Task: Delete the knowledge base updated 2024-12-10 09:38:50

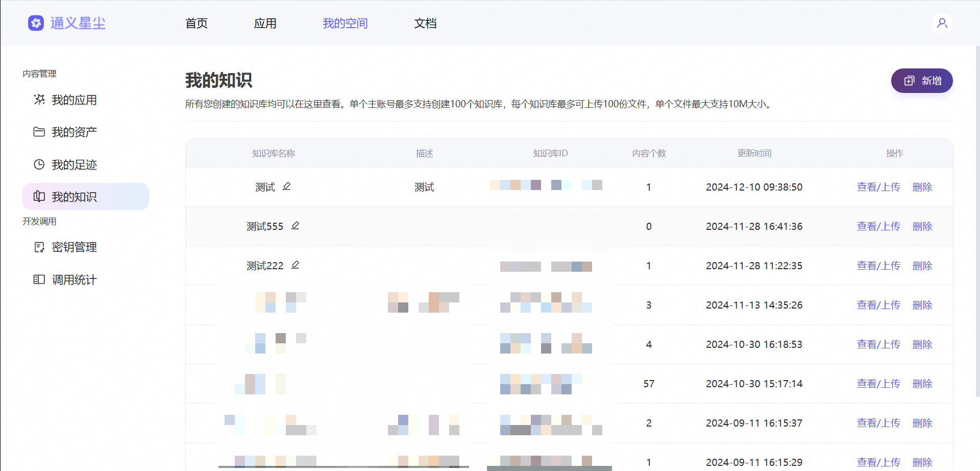Action: click(922, 187)
